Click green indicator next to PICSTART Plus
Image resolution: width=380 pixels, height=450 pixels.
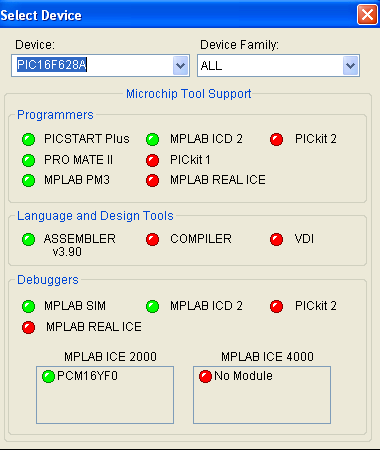(29, 139)
